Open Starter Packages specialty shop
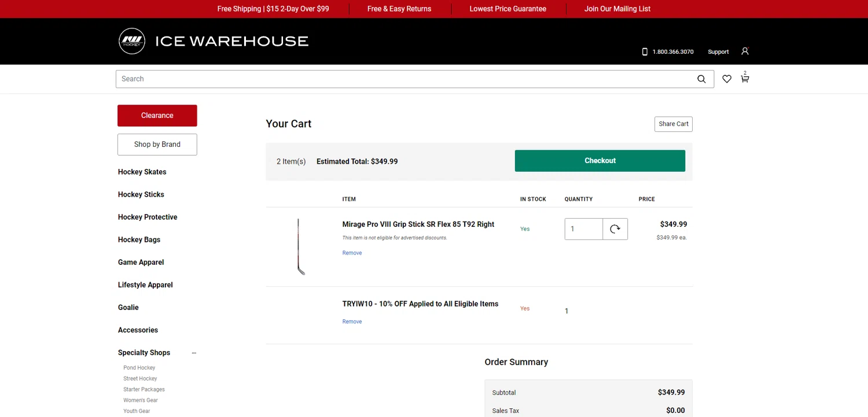This screenshot has height=417, width=868. tap(144, 390)
